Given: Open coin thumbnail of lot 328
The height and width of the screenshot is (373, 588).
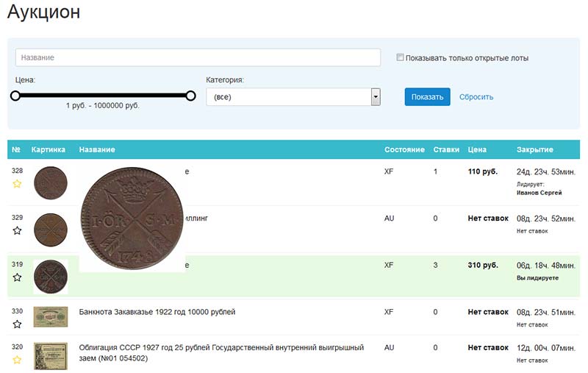Looking at the screenshot, I should point(50,180).
